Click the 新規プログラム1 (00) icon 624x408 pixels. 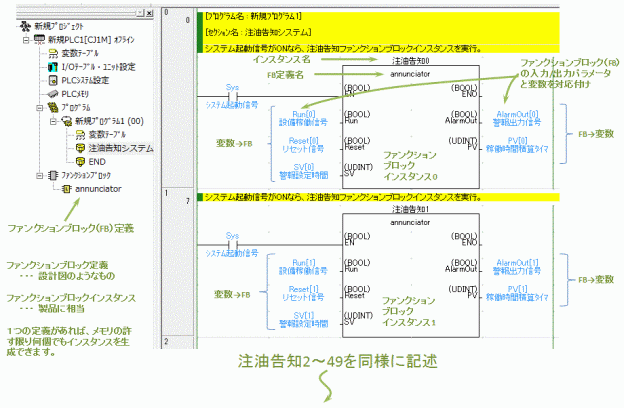[x=66, y=121]
